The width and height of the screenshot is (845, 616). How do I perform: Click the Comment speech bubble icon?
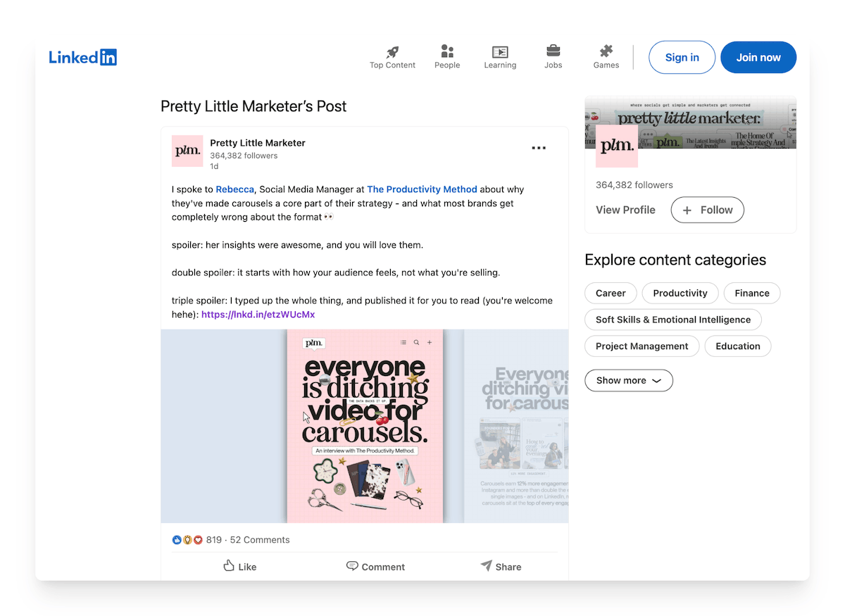(351, 565)
